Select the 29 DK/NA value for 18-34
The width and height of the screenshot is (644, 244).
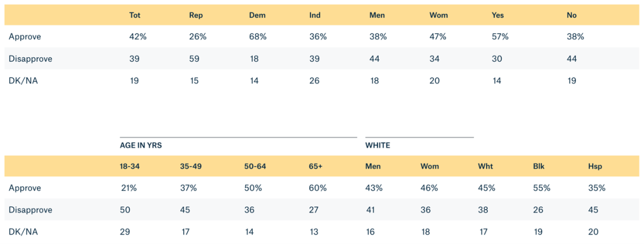click(126, 232)
